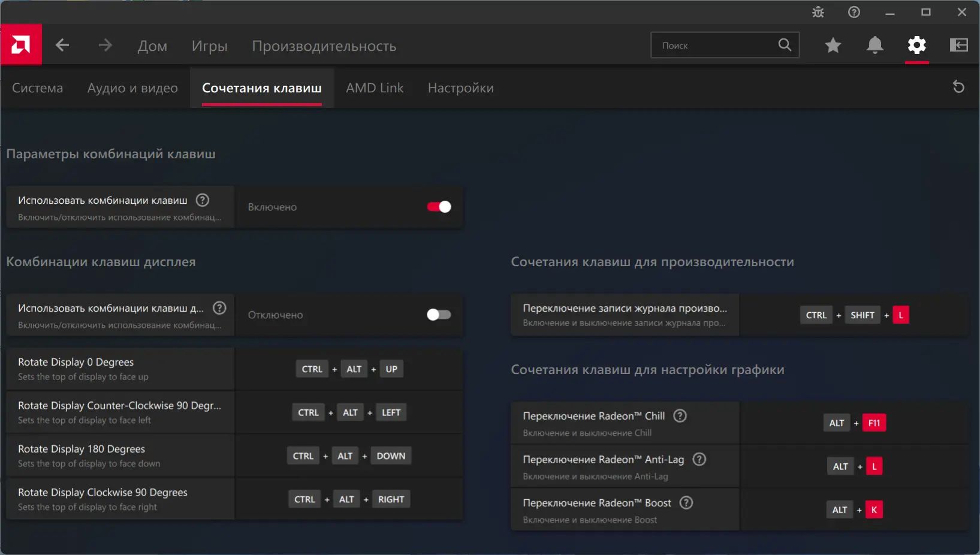The image size is (980, 555).
Task: Open settings gear icon
Action: point(917,45)
